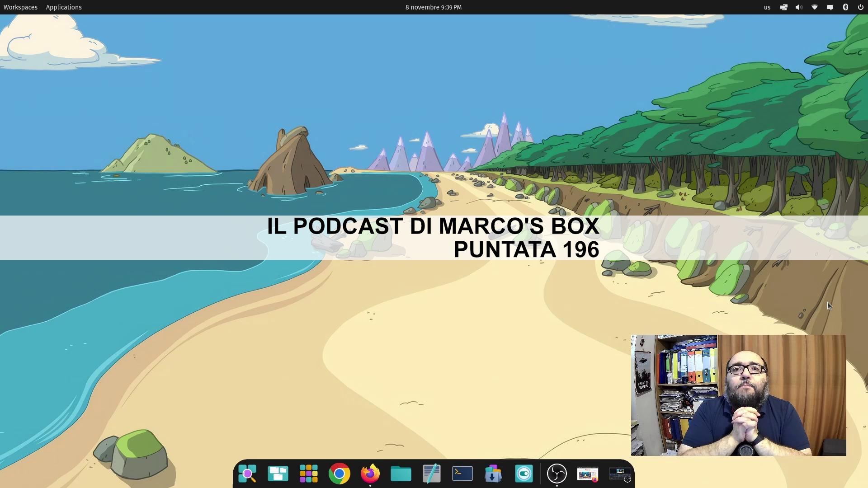Open the Wi-Fi network icon in the panel
868x488 pixels.
(815, 7)
